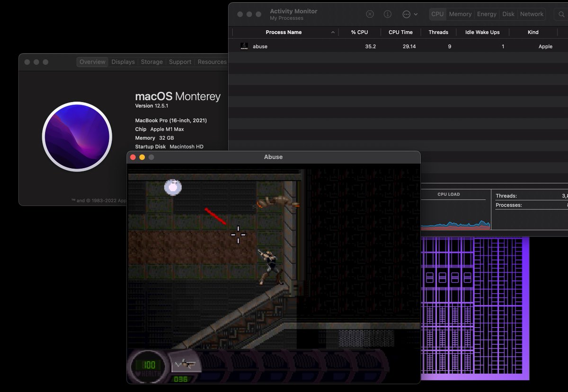This screenshot has width=568, height=392.
Task: Click the Apple kind cell for abuse
Action: [545, 46]
